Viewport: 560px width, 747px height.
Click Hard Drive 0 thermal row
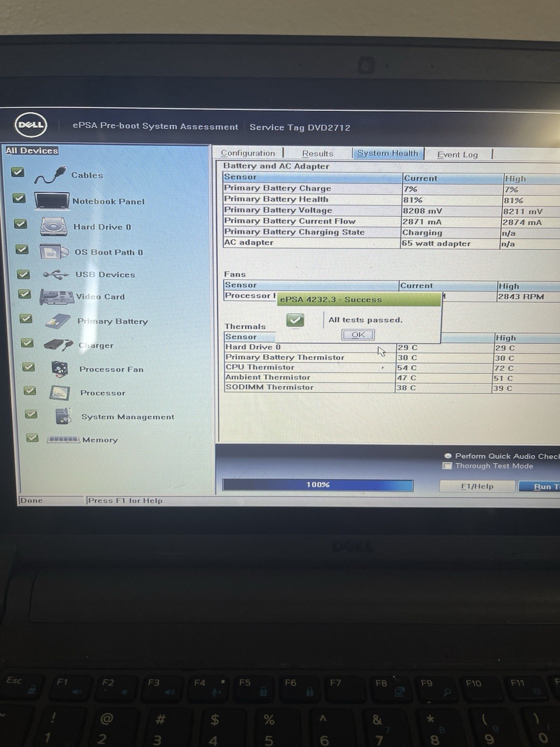(x=392, y=347)
